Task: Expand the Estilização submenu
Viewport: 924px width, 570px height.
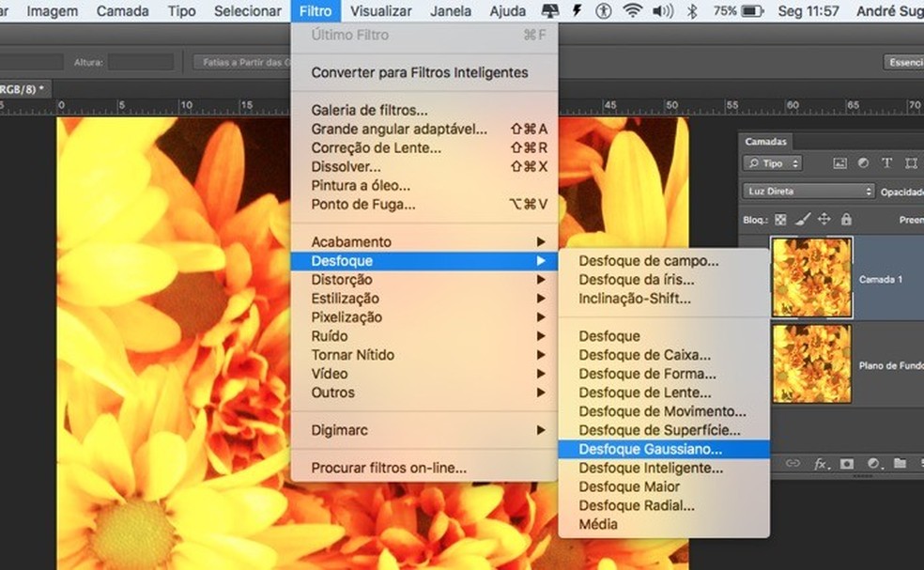Action: (x=424, y=299)
